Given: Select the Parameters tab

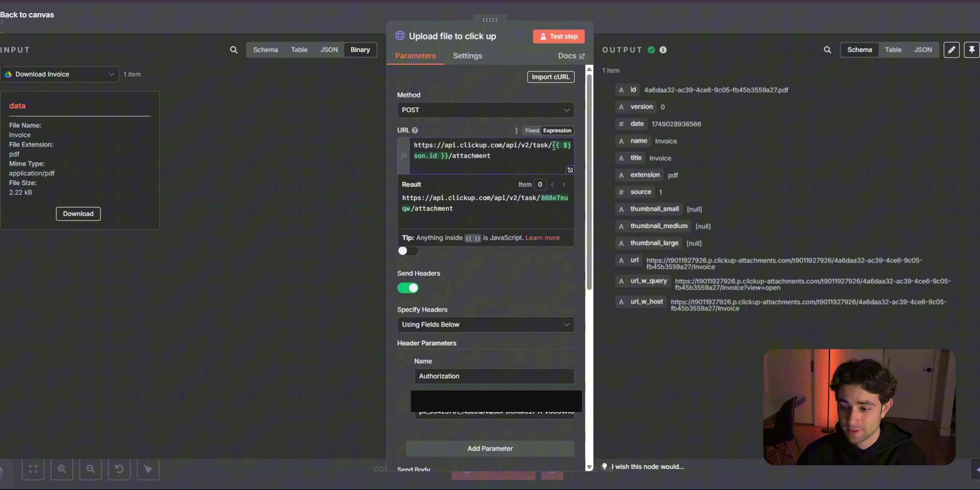Looking at the screenshot, I should pos(415,56).
